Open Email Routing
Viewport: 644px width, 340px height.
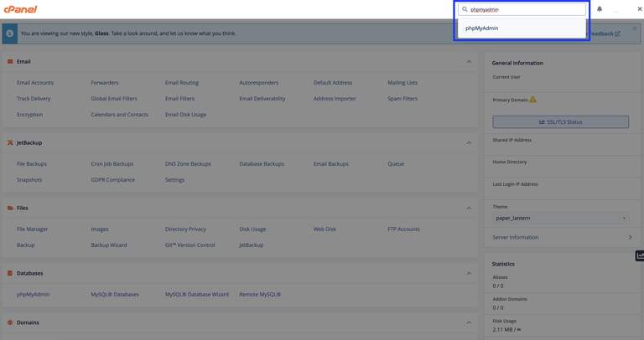(x=181, y=83)
